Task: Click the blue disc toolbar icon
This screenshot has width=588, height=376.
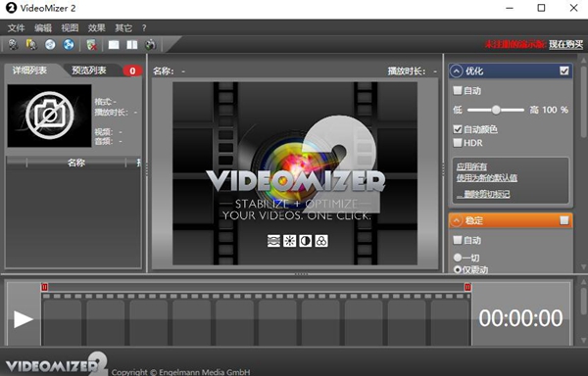Action: coord(69,45)
